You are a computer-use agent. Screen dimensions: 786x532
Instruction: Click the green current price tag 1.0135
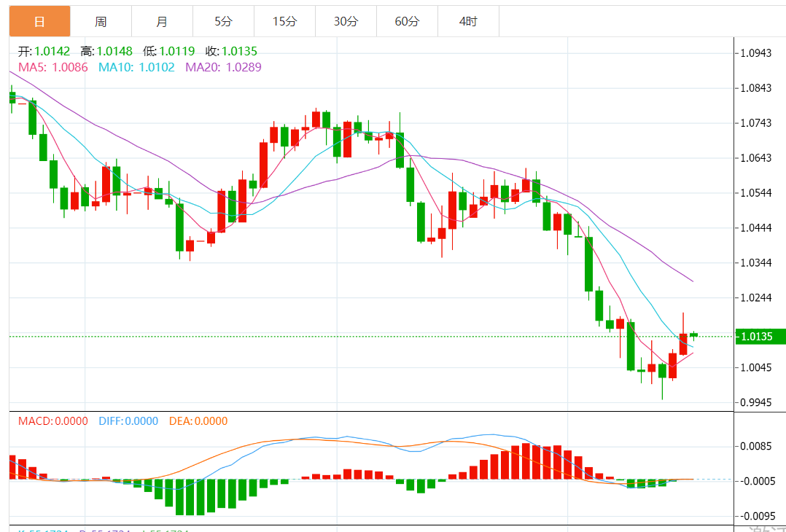[760, 336]
